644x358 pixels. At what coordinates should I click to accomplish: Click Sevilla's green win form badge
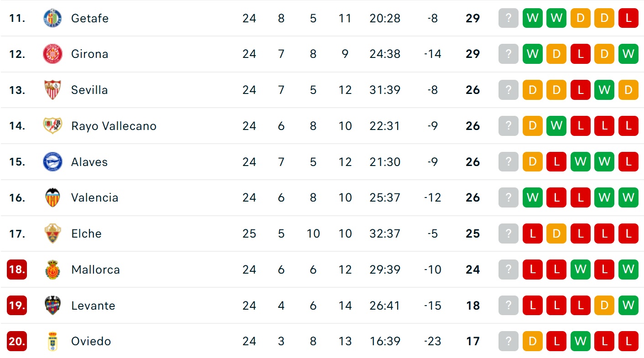(604, 90)
